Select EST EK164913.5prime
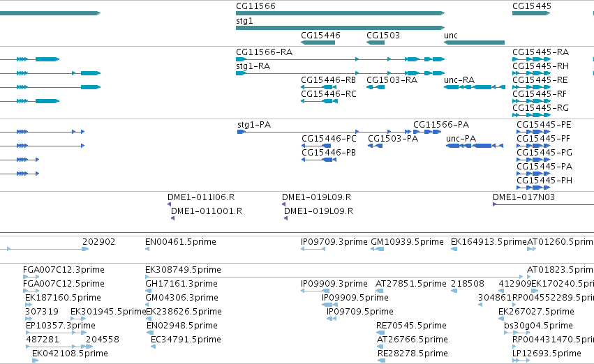This screenshot has height=364, width=594. point(454,249)
